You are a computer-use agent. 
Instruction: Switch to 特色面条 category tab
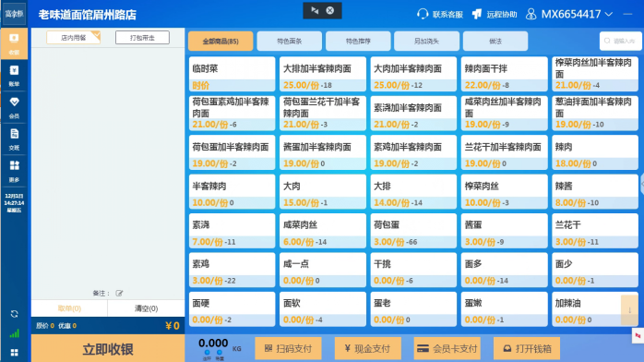click(x=289, y=41)
